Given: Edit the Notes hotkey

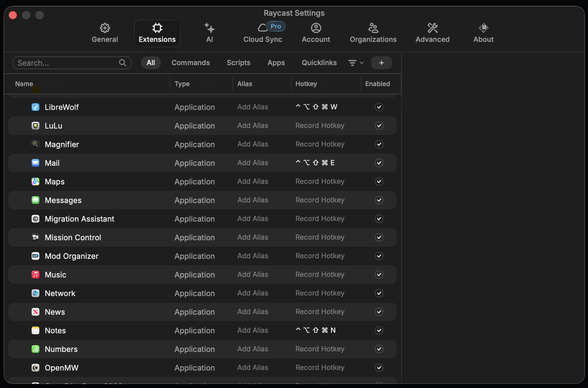Looking at the screenshot, I should point(316,330).
